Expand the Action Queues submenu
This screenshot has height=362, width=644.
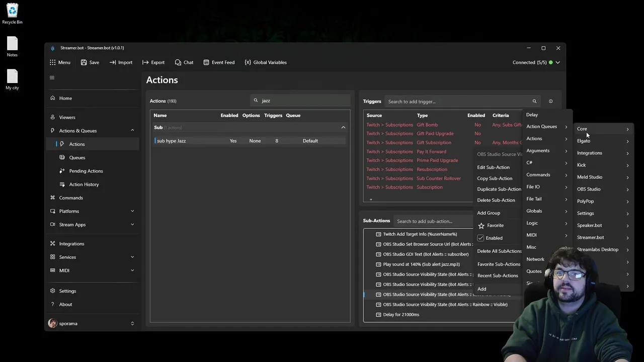pos(547,127)
